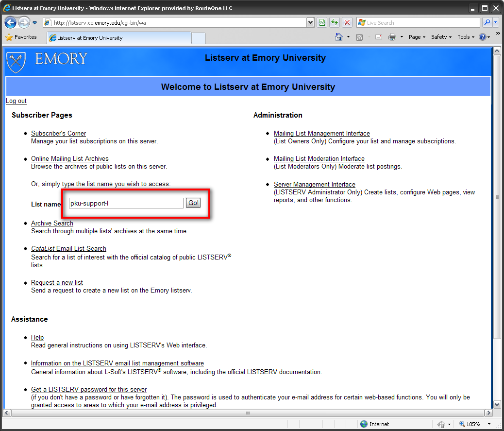Expand the address bar history dropdown
This screenshot has height=431, width=504.
pos(310,22)
